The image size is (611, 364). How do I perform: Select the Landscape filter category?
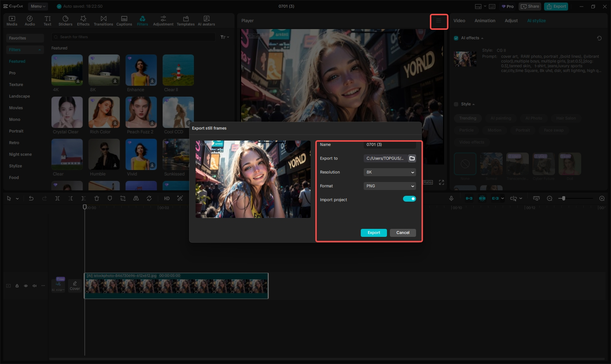[20, 96]
